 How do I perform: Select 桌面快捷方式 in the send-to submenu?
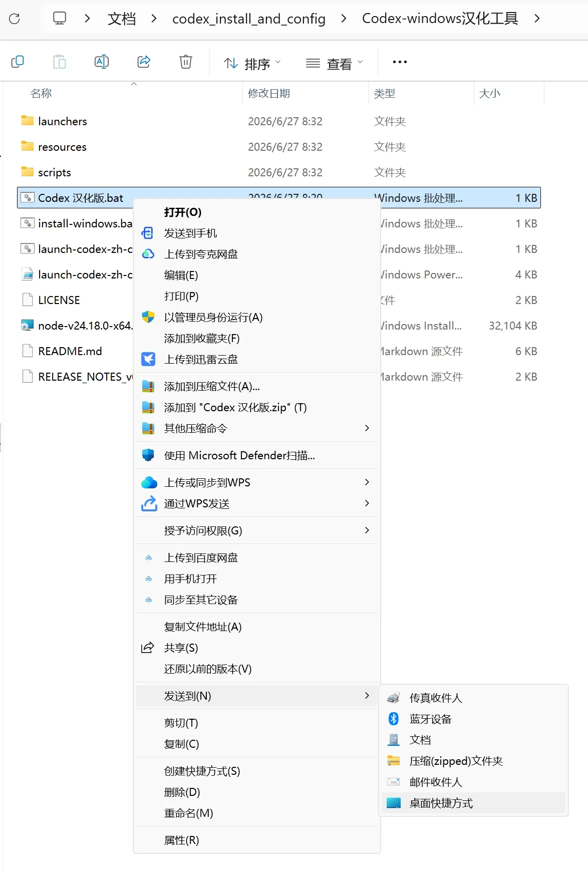[x=474, y=803]
